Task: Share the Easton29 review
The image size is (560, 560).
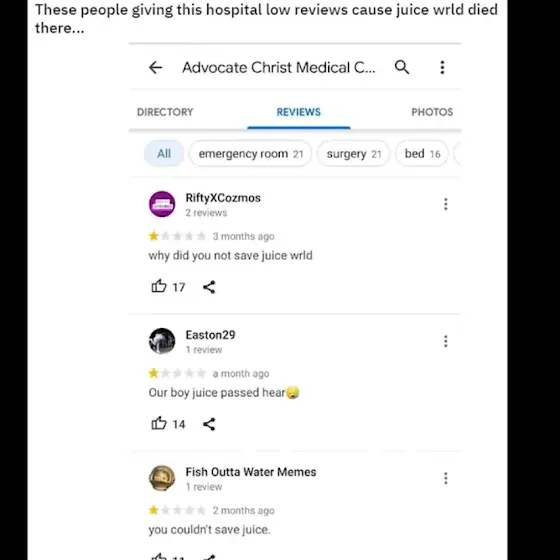Action: click(209, 424)
